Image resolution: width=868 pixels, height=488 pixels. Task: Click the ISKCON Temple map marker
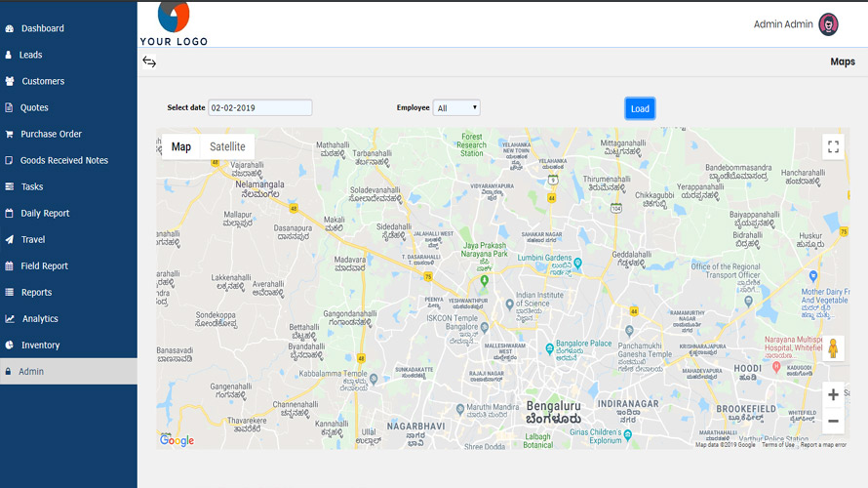[x=485, y=327]
